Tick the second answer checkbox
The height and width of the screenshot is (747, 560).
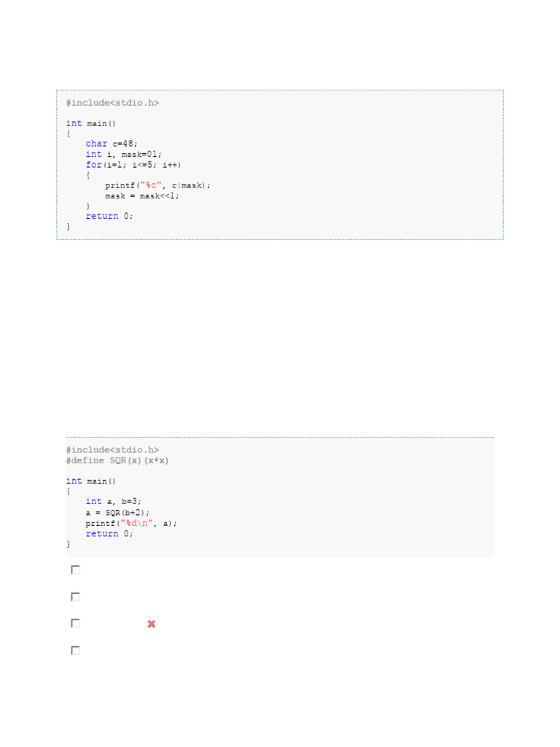click(75, 597)
